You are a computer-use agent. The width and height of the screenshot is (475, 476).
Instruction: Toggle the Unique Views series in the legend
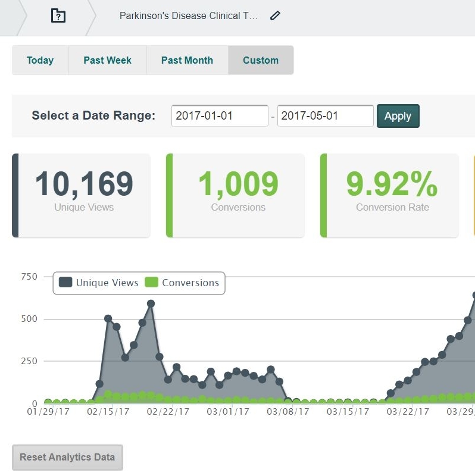click(x=107, y=283)
